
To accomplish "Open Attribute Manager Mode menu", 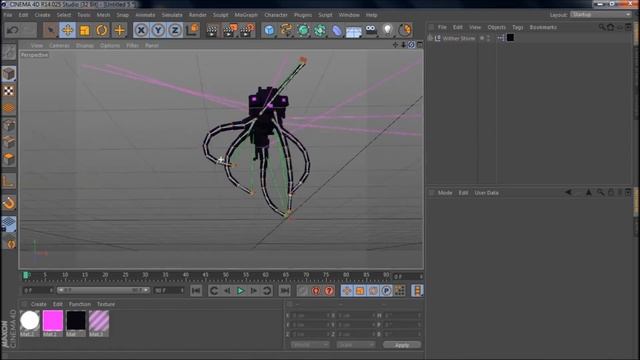I will (445, 193).
